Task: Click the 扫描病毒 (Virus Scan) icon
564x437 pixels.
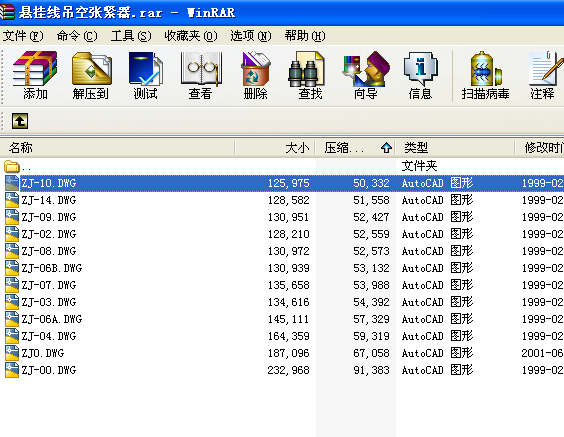Action: coord(485,76)
